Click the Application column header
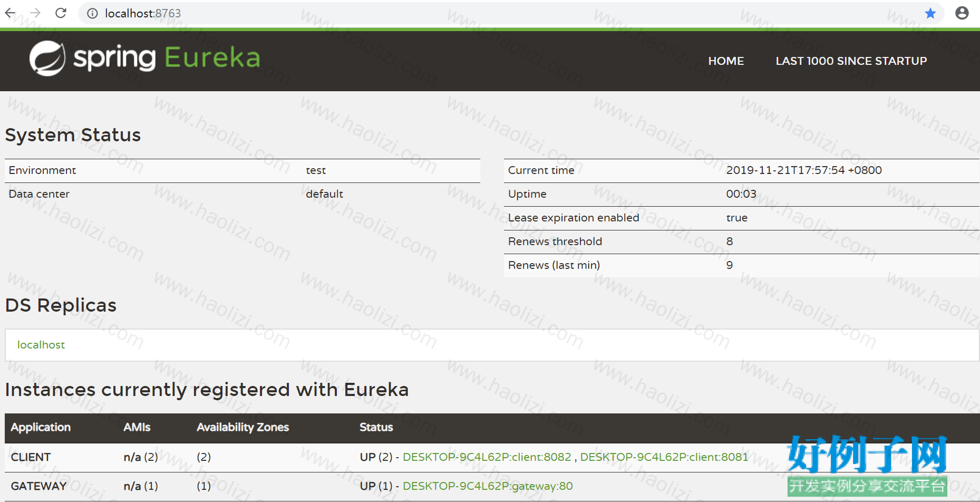 41,427
